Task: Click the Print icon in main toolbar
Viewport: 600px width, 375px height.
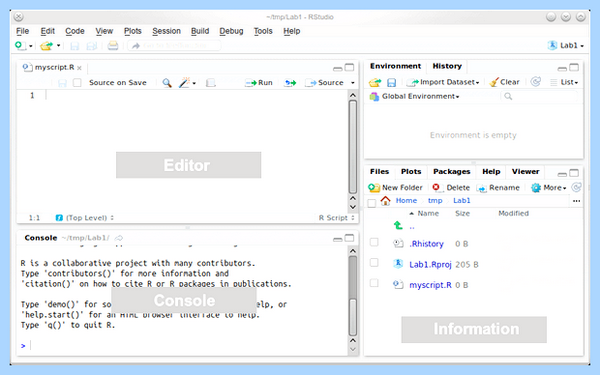Action: coord(112,46)
